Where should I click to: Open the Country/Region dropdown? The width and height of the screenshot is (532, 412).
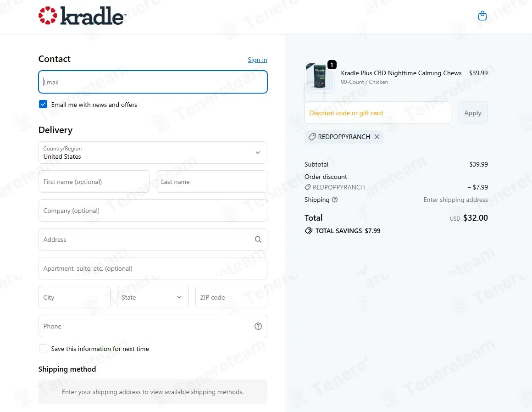(153, 153)
